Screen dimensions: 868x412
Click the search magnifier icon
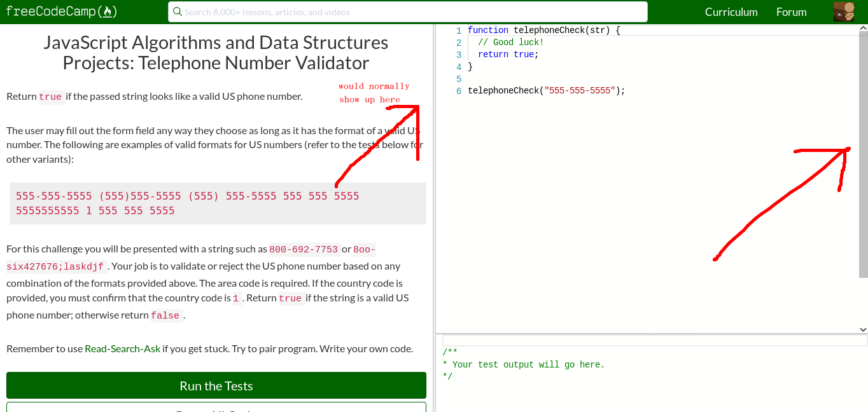tap(177, 11)
